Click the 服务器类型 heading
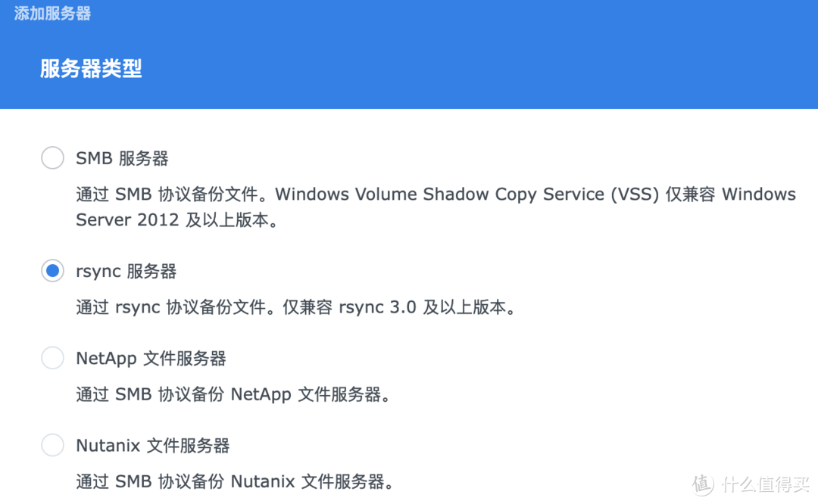Viewport: 818px width, 504px height. [x=89, y=69]
